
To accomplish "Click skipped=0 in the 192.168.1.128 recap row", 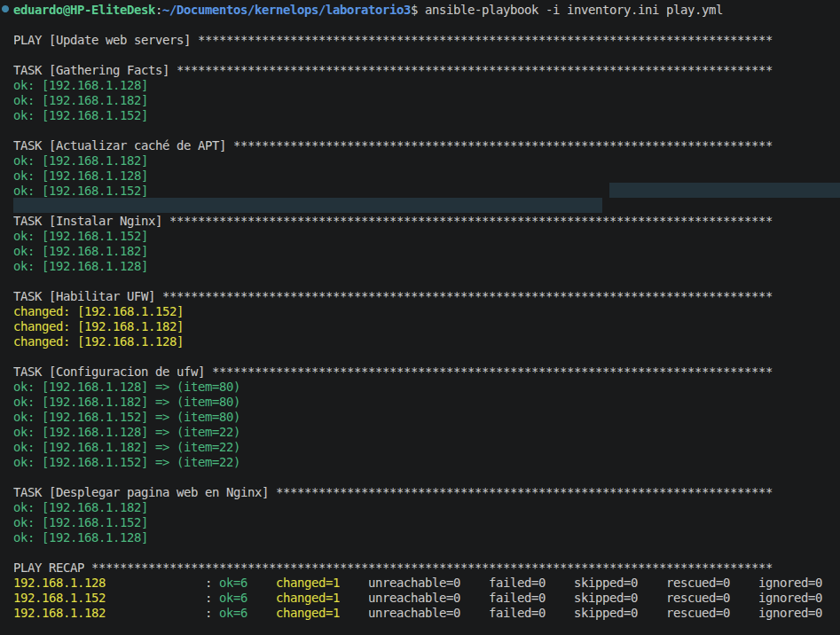I will 606,583.
